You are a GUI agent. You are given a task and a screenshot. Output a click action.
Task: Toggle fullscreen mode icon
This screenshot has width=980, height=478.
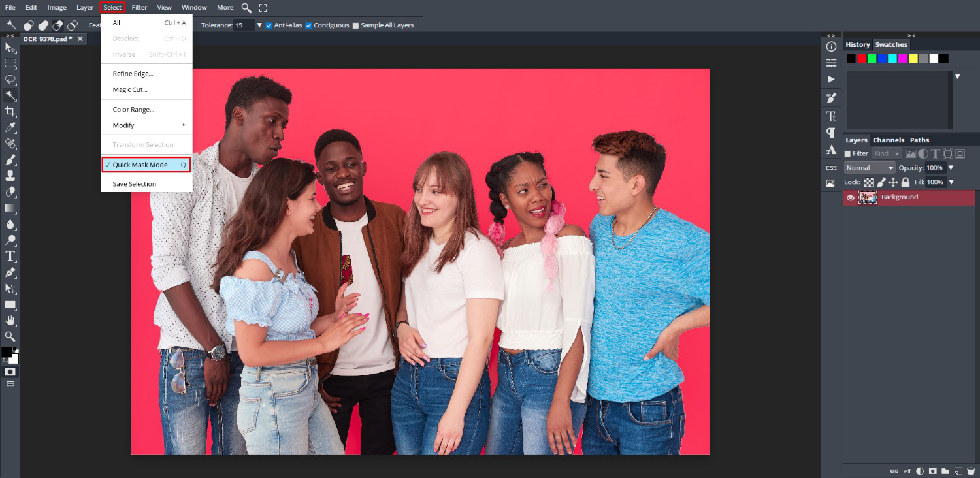(x=263, y=8)
